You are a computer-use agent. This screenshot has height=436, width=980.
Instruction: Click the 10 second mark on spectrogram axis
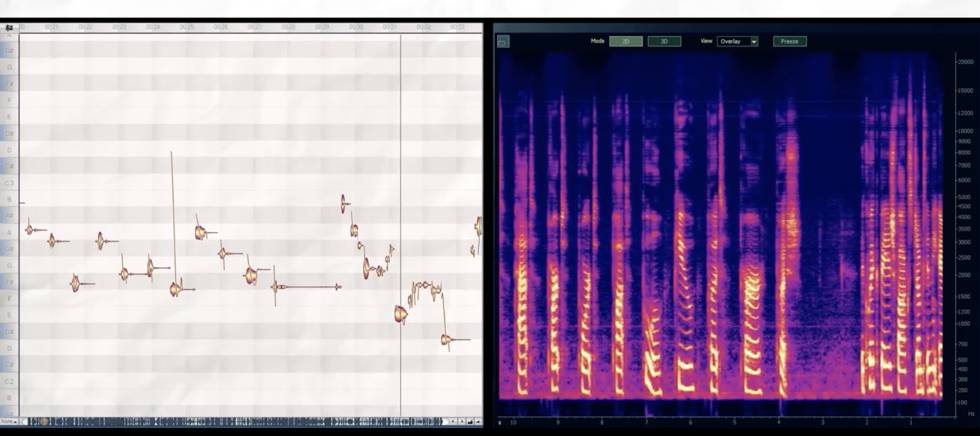(x=513, y=423)
